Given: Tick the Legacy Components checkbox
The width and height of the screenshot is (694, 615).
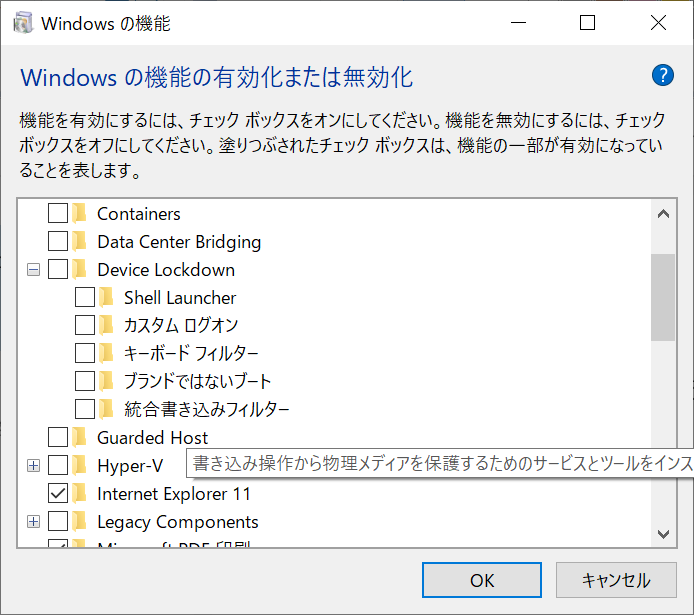Looking at the screenshot, I should pyautogui.click(x=58, y=521).
